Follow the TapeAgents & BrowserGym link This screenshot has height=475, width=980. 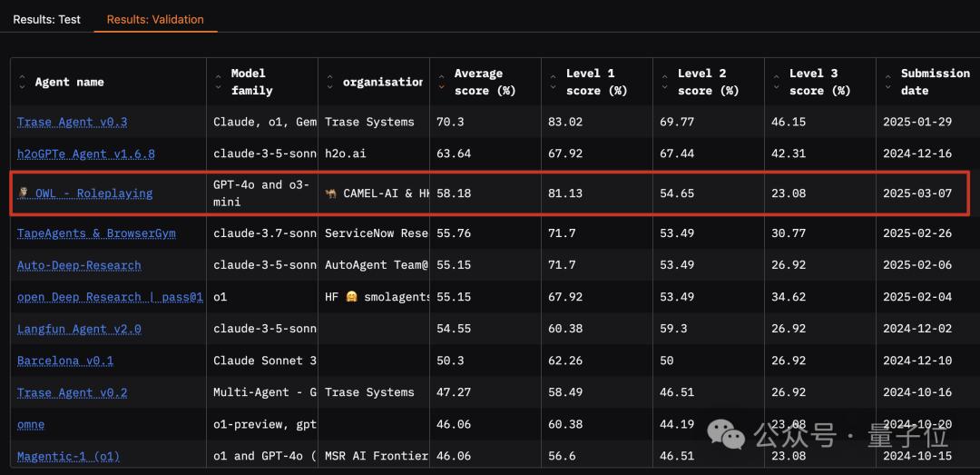click(x=96, y=233)
